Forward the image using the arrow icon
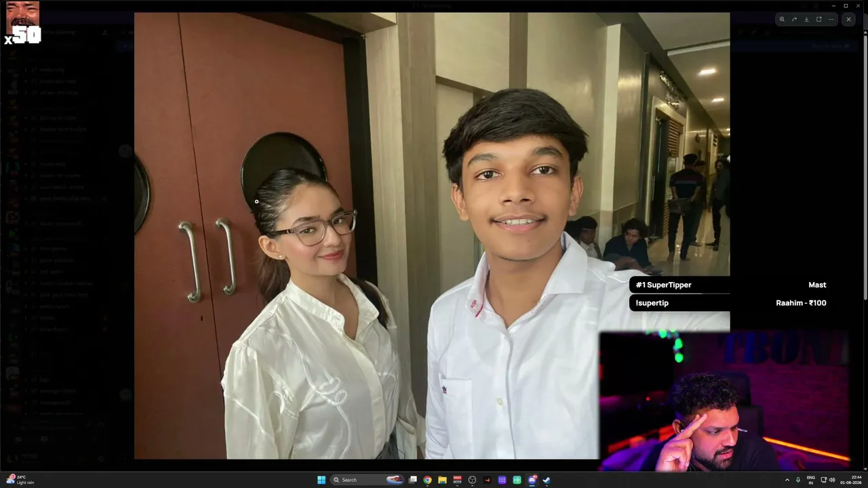Image resolution: width=868 pixels, height=488 pixels. tap(794, 20)
